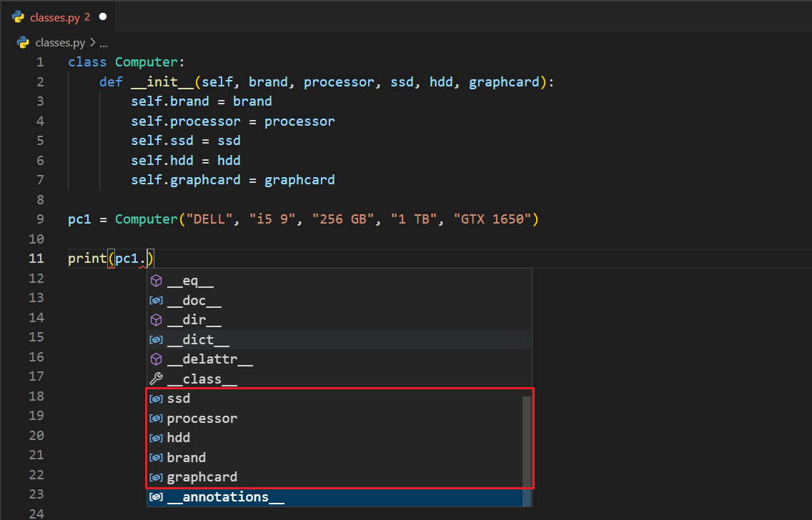The width and height of the screenshot is (812, 520).
Task: Click line number 9 in the gutter
Action: pyautogui.click(x=39, y=219)
